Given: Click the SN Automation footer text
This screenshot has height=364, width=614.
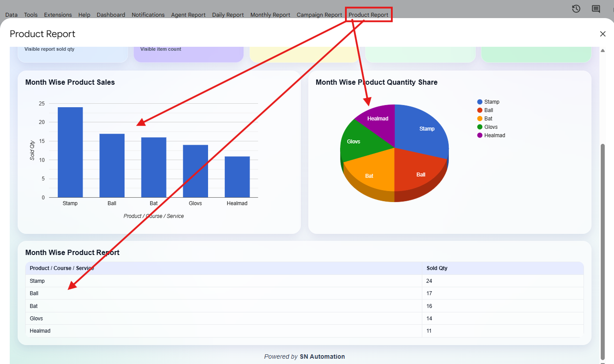Looking at the screenshot, I should [322, 356].
